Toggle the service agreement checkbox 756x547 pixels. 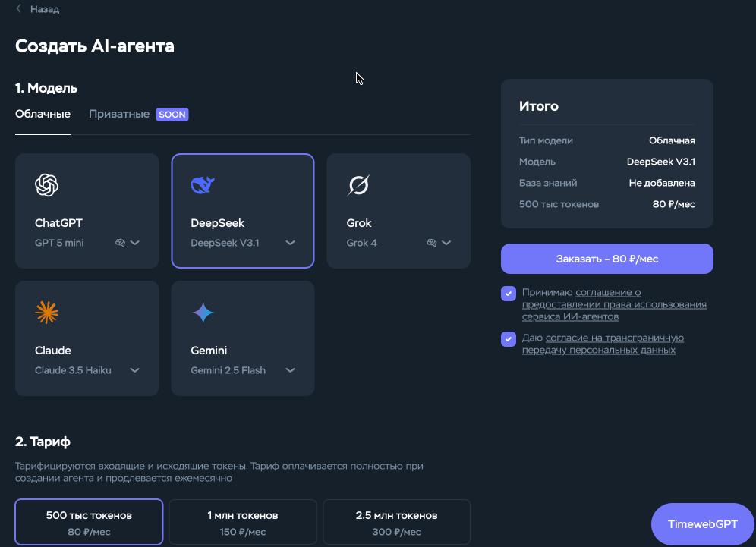(x=509, y=293)
